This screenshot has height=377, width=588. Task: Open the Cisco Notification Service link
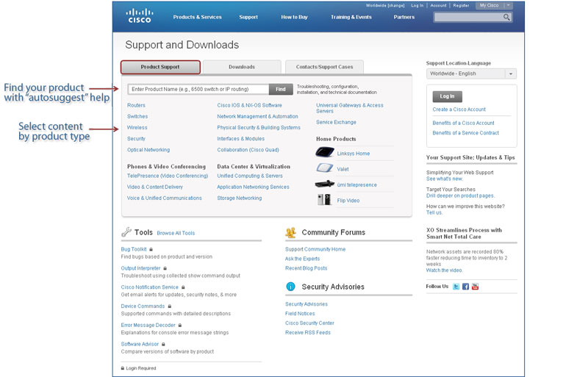(x=149, y=287)
